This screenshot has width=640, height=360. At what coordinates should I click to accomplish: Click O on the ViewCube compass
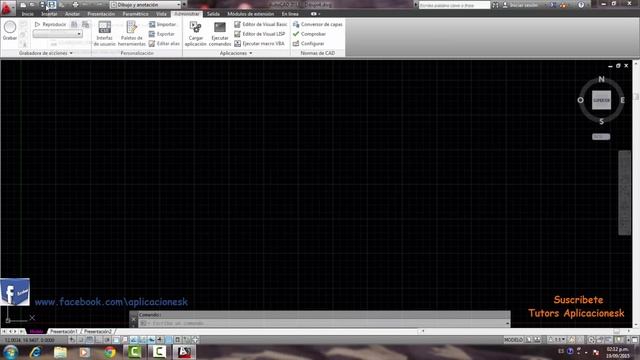point(580,100)
